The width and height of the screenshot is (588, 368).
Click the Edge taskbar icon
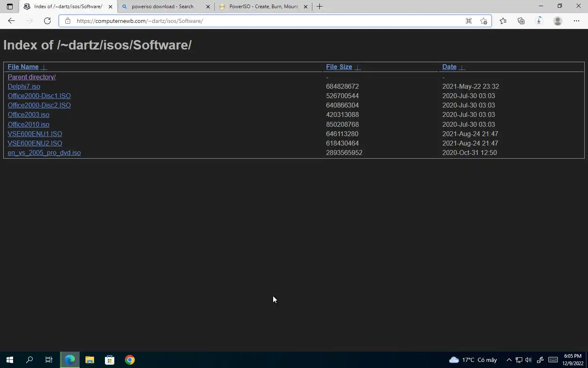[69, 360]
